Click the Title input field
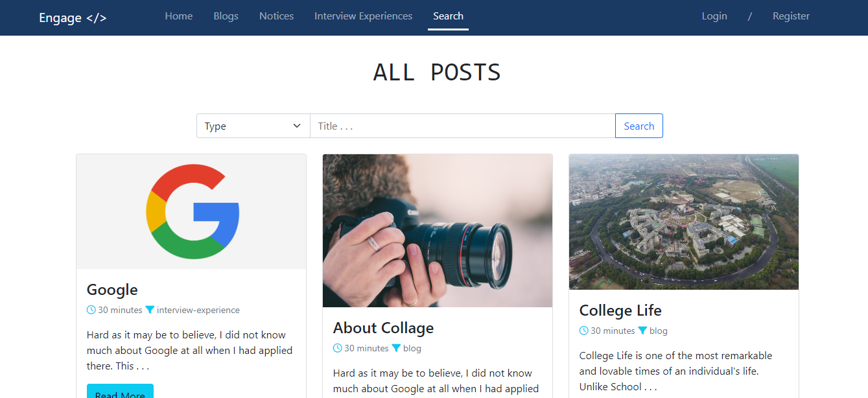 [x=462, y=125]
